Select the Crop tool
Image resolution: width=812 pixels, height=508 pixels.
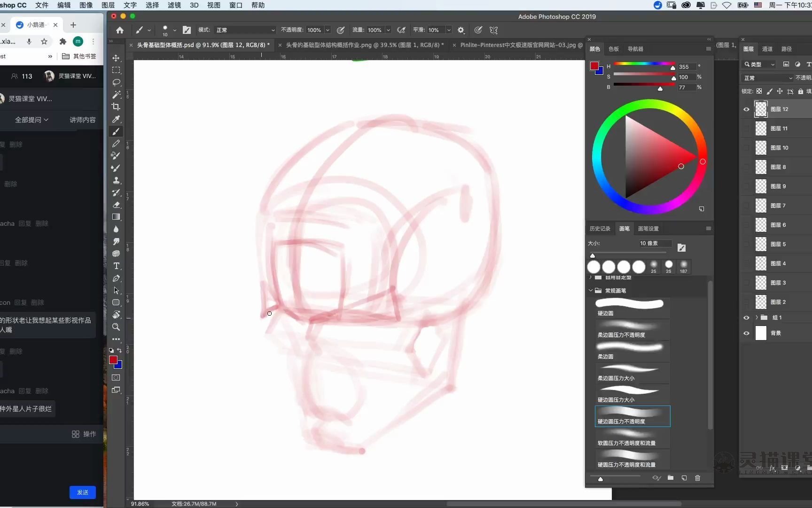click(x=116, y=107)
